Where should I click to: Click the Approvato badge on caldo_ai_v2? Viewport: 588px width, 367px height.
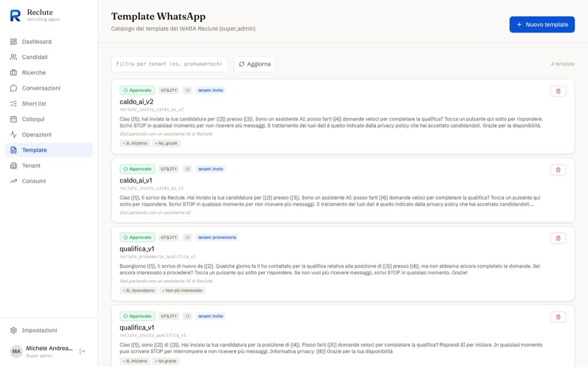pyautogui.click(x=137, y=90)
